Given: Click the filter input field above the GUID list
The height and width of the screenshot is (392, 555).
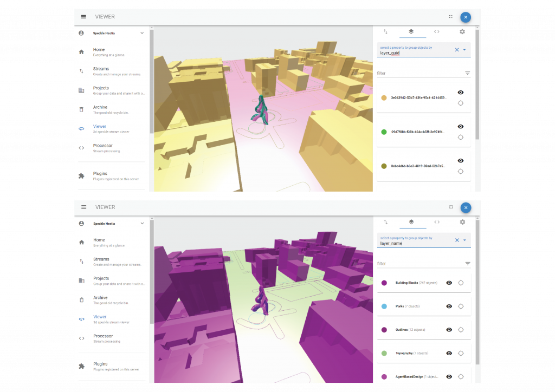Looking at the screenshot, I should [x=417, y=73].
